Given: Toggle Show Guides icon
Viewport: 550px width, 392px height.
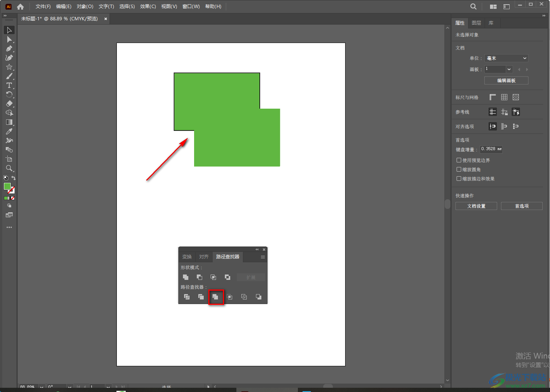Looking at the screenshot, I should [x=493, y=112].
